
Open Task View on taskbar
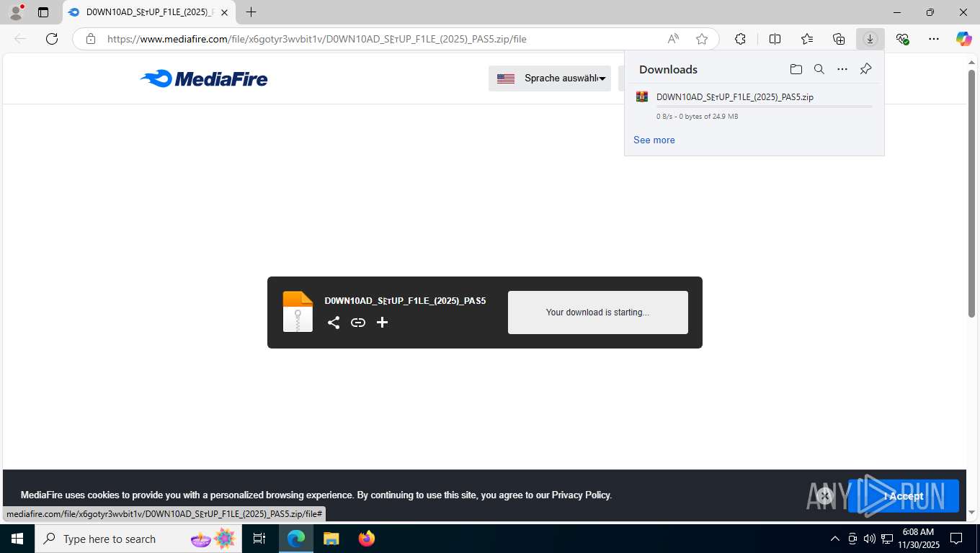point(259,539)
